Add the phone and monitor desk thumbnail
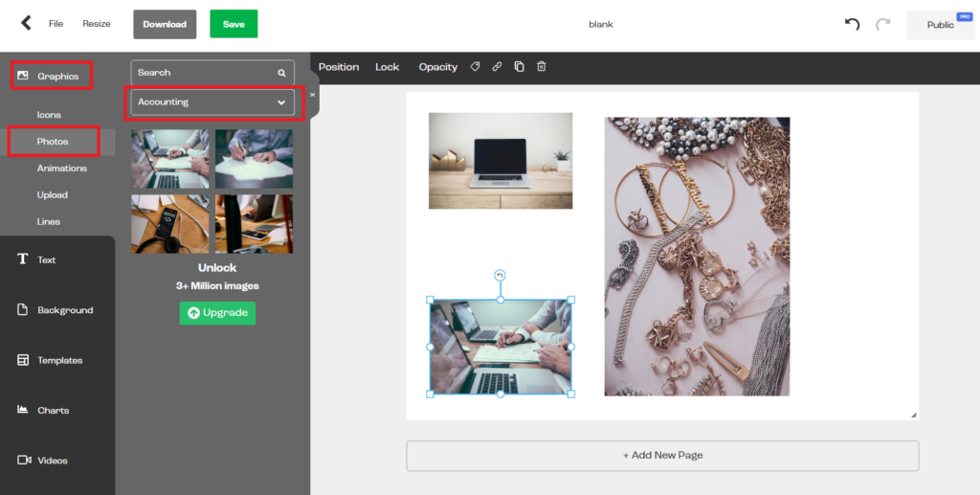 [254, 224]
